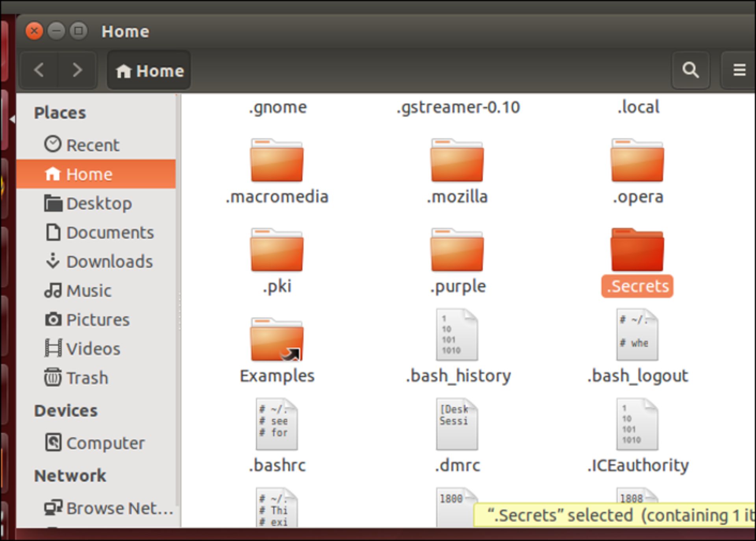756x541 pixels.
Task: Open the Pictures folder from sidebar
Action: (x=98, y=320)
